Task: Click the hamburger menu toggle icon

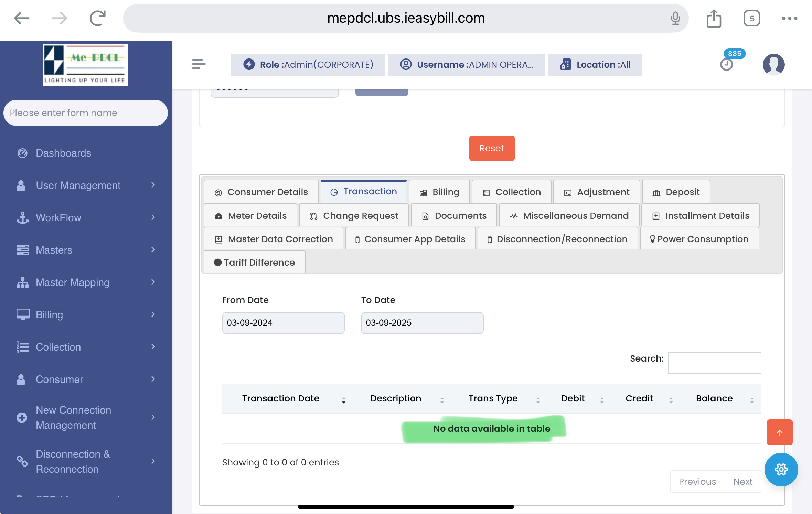Action: pos(199,64)
